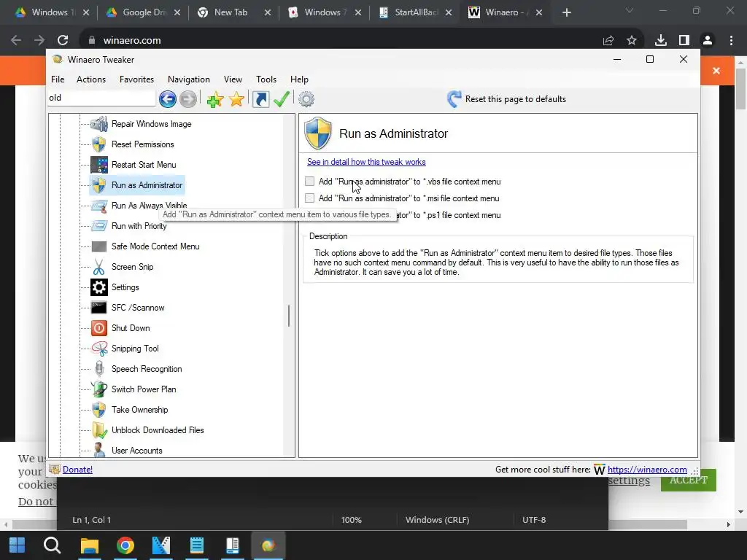Click the grey Forward arrow in Tweaker toolbar
The width and height of the screenshot is (747, 560).
188,99
